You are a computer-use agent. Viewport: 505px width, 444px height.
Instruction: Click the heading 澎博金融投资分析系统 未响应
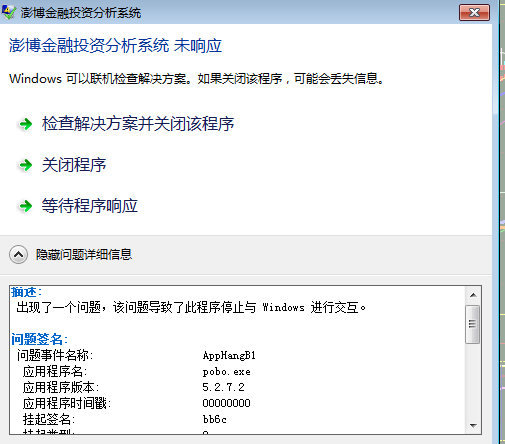(115, 46)
